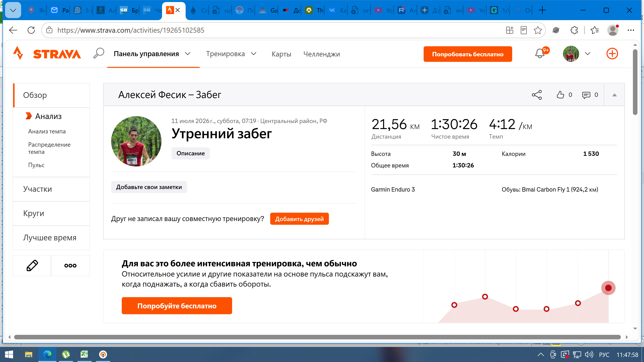
Task: Collapse the activity header triangle
Action: (614, 95)
